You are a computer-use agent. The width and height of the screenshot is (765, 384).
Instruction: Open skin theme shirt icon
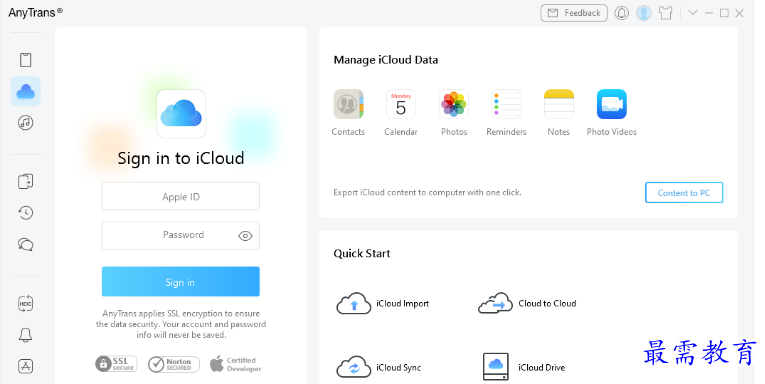(666, 13)
